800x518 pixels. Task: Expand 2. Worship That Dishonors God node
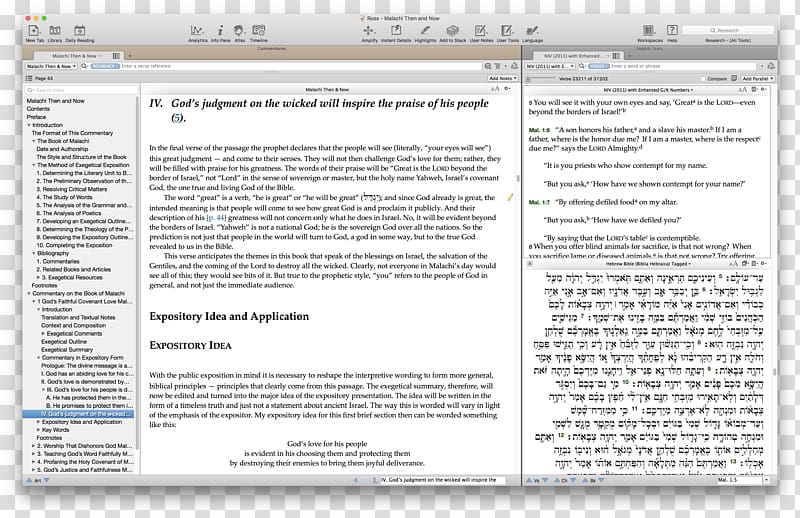[x=34, y=446]
